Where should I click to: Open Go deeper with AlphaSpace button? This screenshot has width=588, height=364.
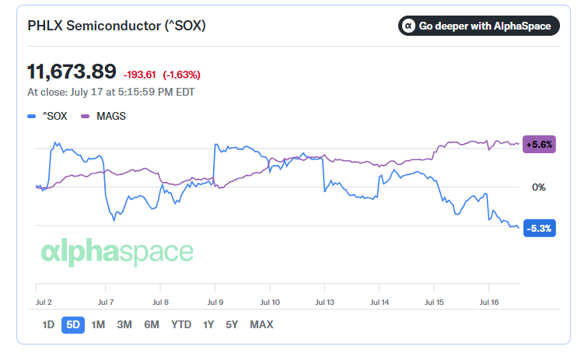coord(479,26)
